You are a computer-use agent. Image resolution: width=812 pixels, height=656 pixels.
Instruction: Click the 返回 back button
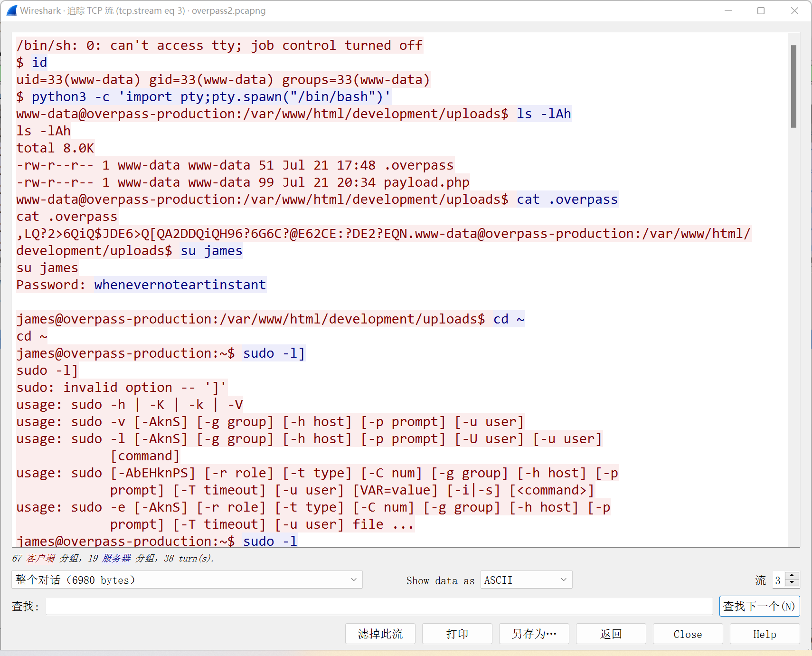(611, 634)
